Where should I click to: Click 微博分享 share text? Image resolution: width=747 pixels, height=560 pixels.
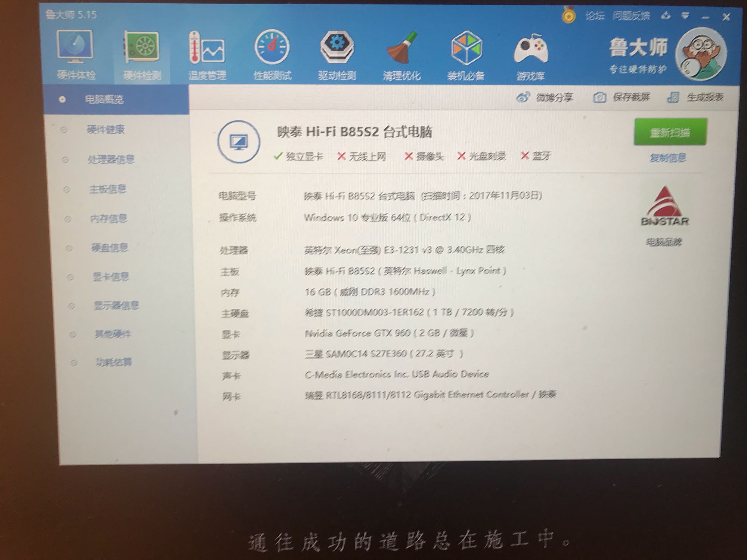(x=555, y=97)
